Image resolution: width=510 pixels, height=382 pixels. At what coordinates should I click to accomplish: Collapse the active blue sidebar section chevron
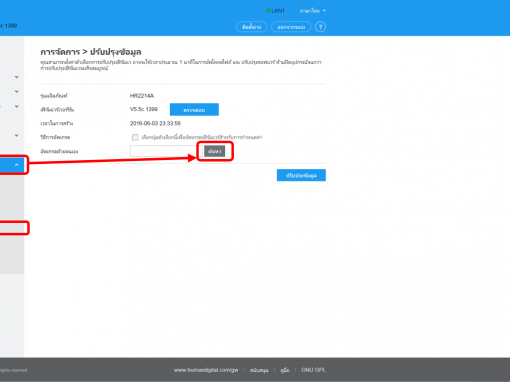(x=16, y=165)
